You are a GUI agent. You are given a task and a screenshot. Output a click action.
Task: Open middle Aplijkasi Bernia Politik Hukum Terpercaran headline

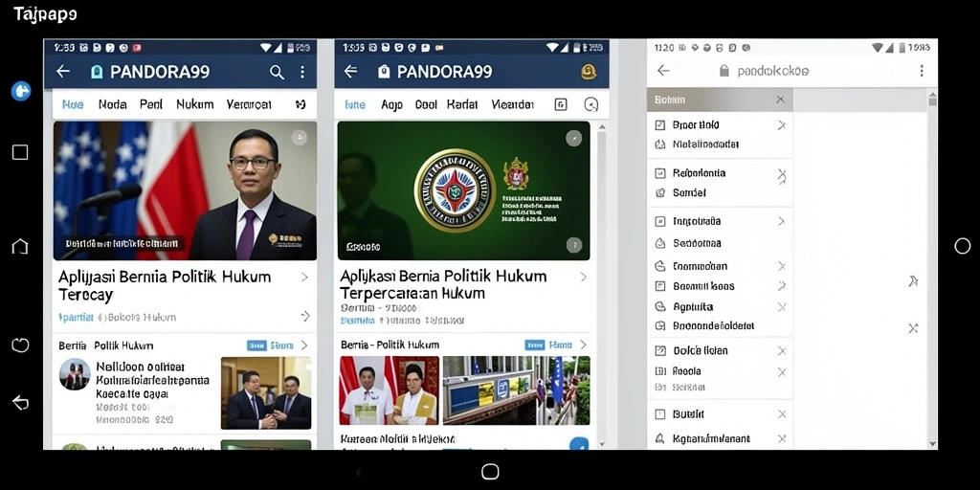(443, 284)
